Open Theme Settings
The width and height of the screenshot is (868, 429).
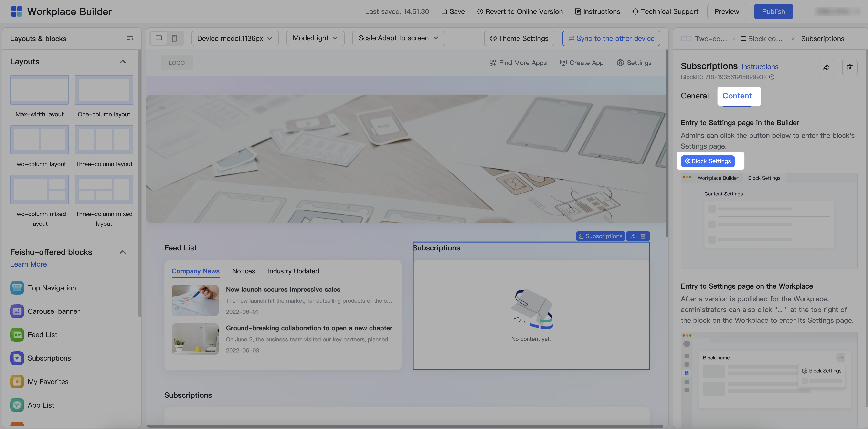tap(519, 38)
